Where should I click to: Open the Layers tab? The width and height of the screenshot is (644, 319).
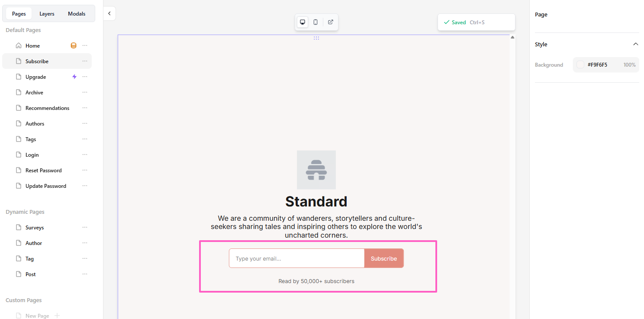47,14
